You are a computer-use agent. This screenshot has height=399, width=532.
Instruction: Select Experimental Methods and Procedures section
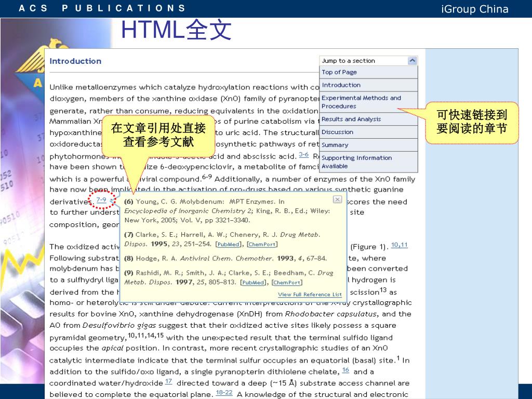pyautogui.click(x=368, y=102)
